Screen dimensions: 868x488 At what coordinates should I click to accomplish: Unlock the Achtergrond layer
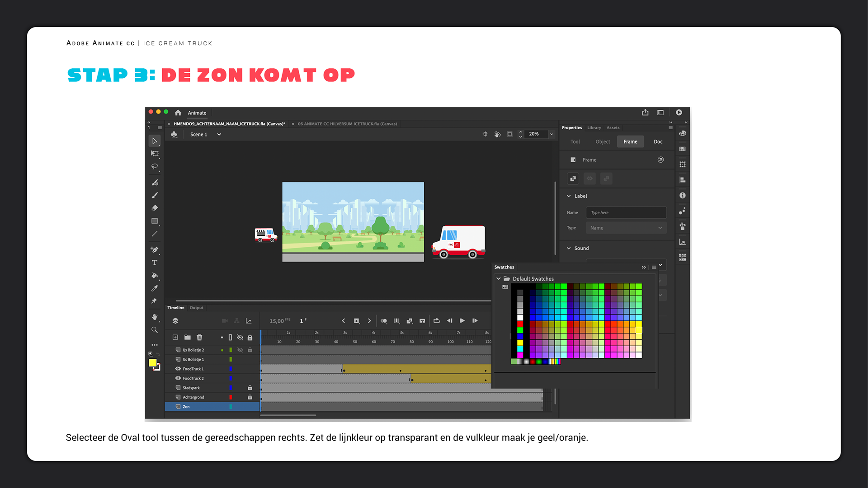point(250,397)
